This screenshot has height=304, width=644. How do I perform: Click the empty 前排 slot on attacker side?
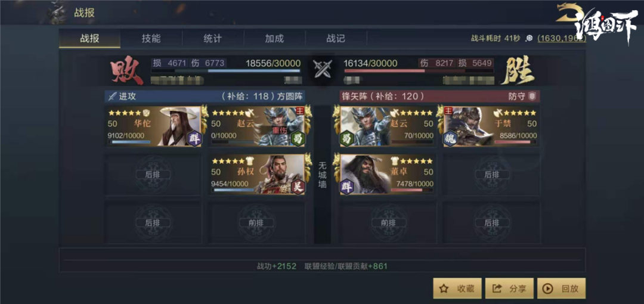point(256,222)
